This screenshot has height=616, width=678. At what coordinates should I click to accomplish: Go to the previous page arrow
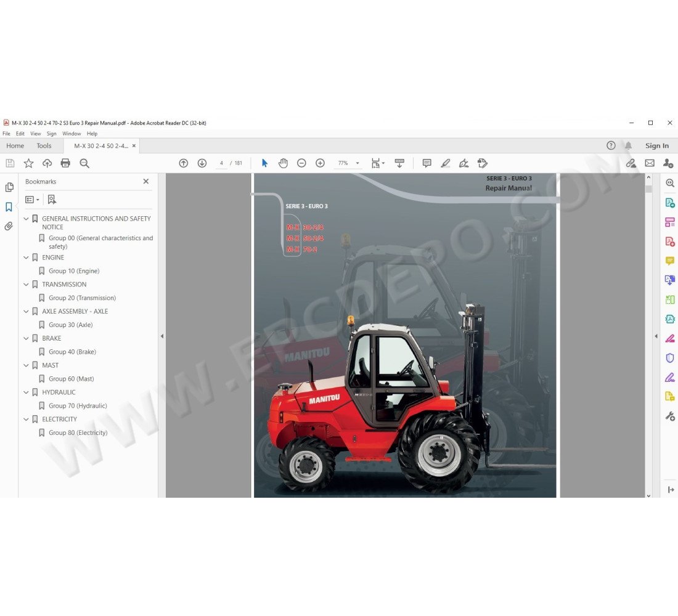[183, 163]
